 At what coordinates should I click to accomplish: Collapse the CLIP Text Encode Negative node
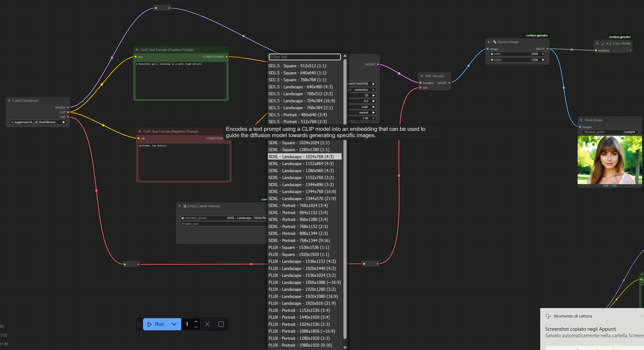coord(140,131)
